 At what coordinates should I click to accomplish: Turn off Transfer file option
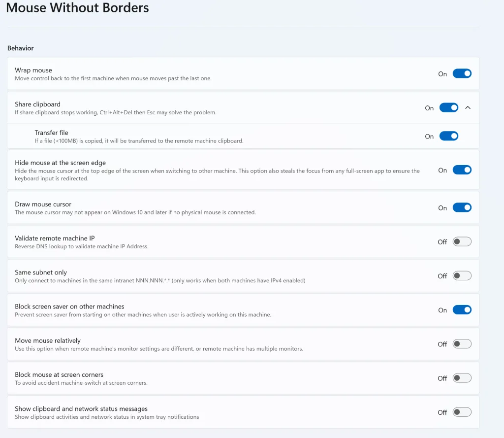(448, 136)
